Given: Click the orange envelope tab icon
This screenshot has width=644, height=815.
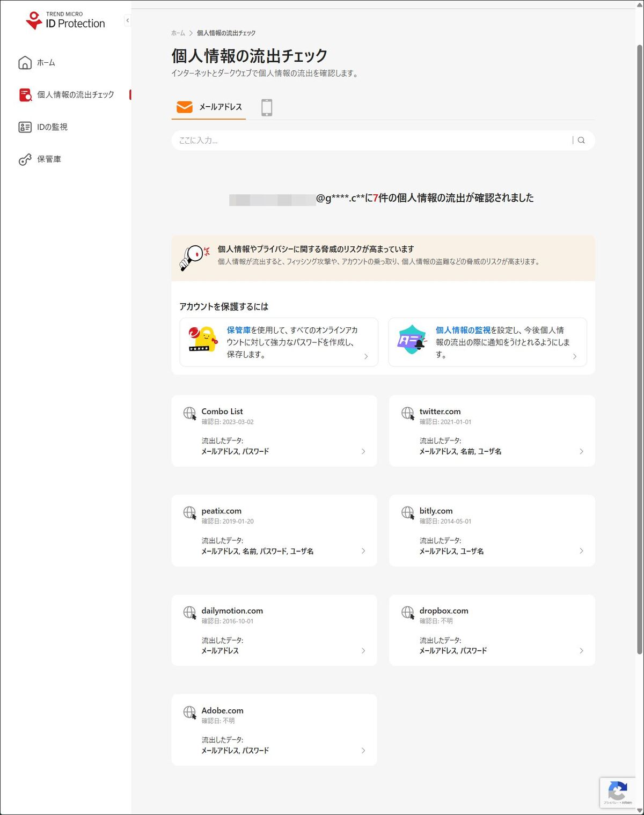Looking at the screenshot, I should (x=185, y=107).
